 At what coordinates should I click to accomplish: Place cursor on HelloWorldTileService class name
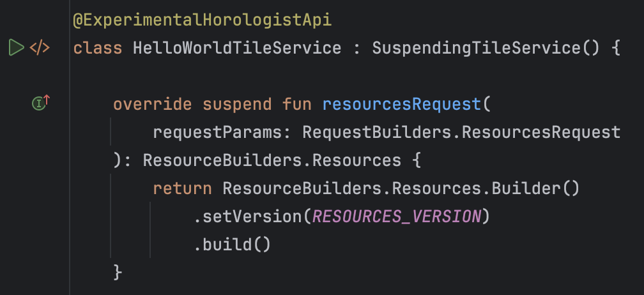point(237,48)
